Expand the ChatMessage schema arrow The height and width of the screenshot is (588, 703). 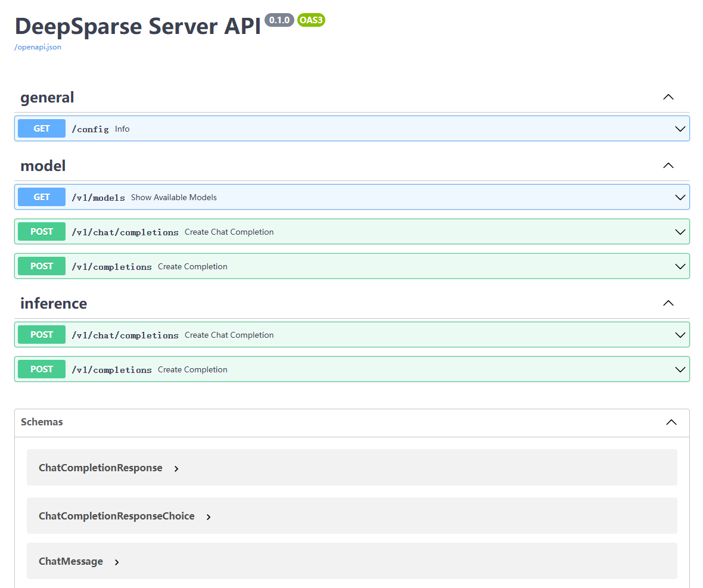pyautogui.click(x=117, y=562)
